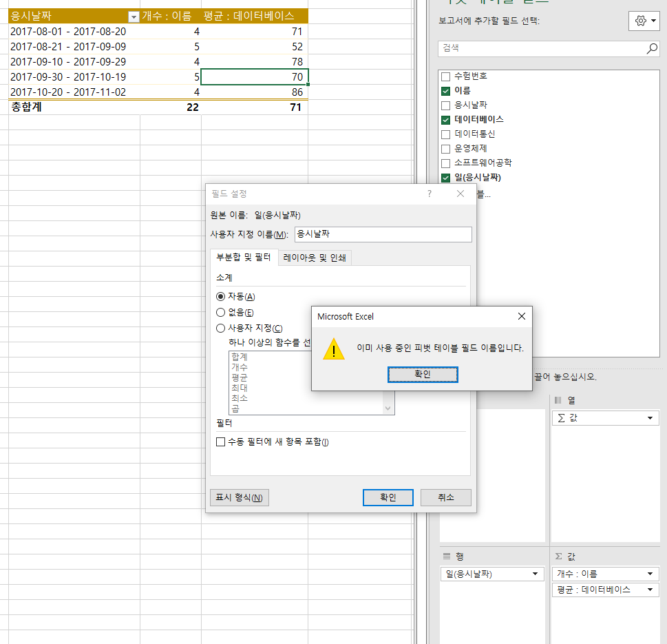The height and width of the screenshot is (644, 667).
Task: Click the yellow warning triangle icon
Action: (334, 349)
